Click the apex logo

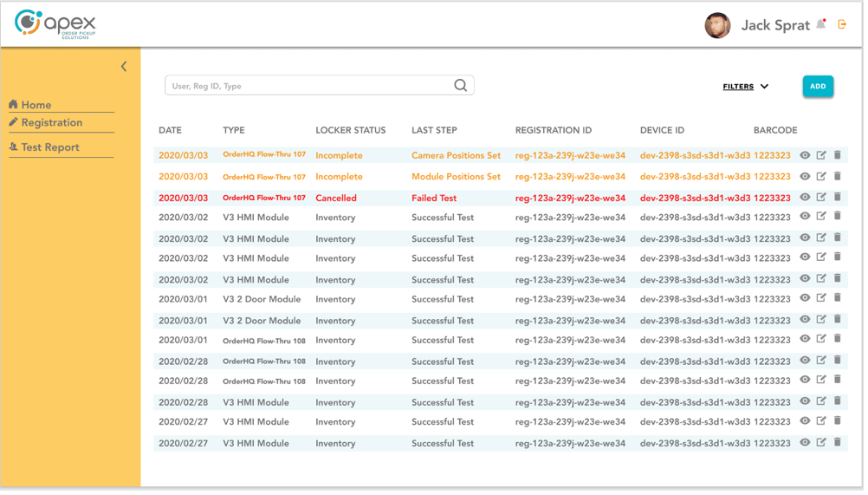click(x=55, y=24)
